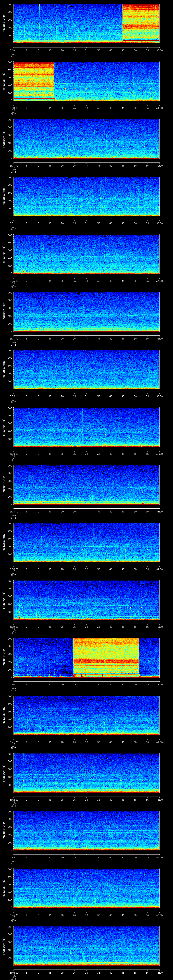Select the 5:31:00 start time label
The height and width of the screenshot is (980, 173).
click(x=14, y=166)
